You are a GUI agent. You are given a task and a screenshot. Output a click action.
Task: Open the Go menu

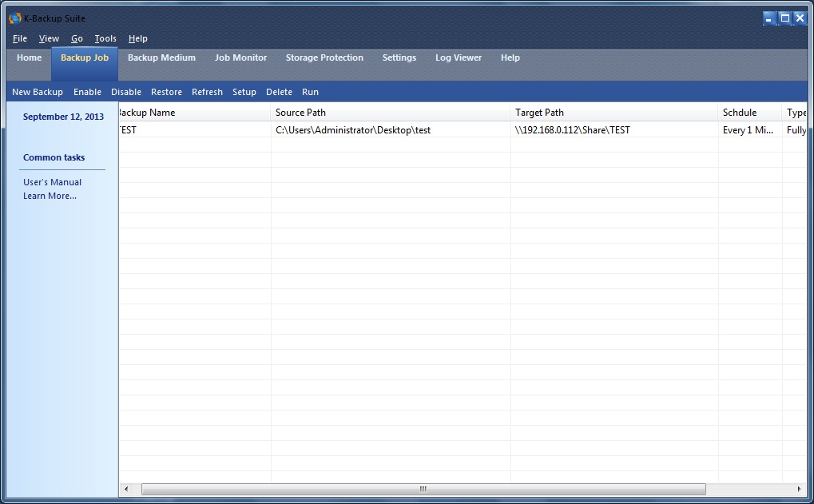pyautogui.click(x=77, y=38)
